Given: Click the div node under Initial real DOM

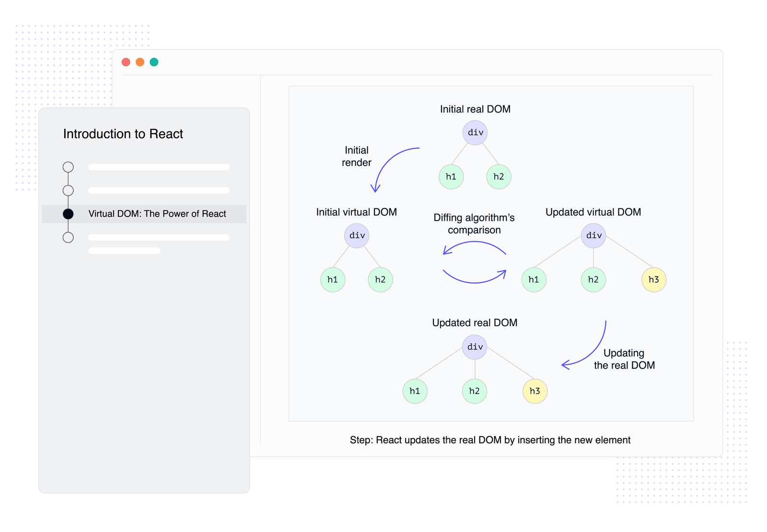Looking at the screenshot, I should click(475, 133).
